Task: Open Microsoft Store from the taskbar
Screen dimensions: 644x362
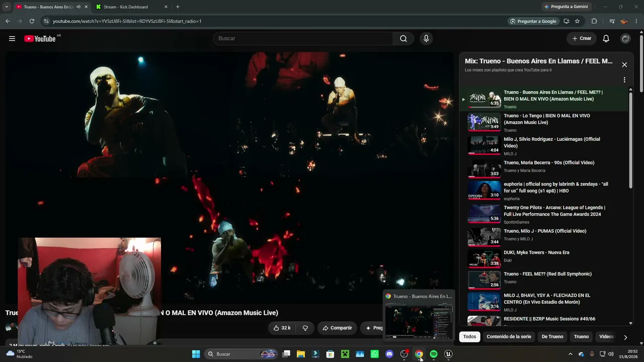Action: point(331,354)
